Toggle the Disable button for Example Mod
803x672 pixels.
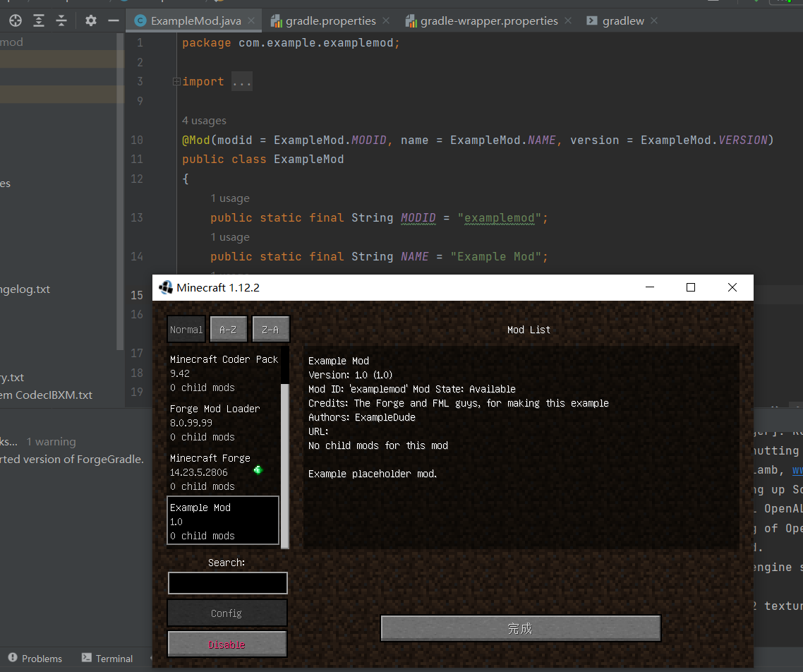coord(227,644)
